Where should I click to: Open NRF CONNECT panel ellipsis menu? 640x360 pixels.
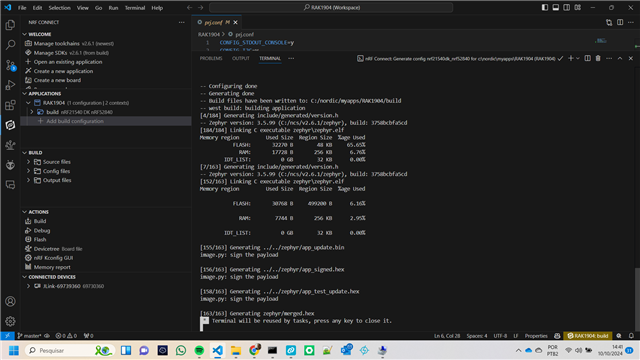[x=182, y=22]
